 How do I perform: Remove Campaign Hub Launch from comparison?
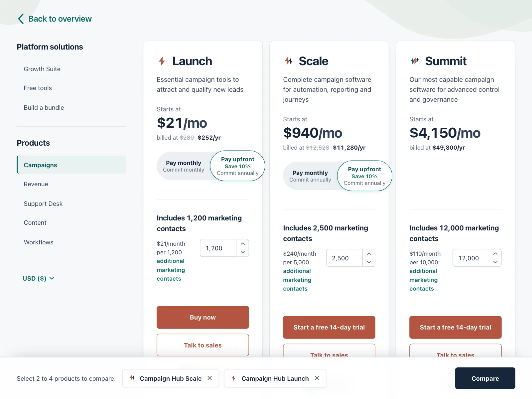[317, 378]
